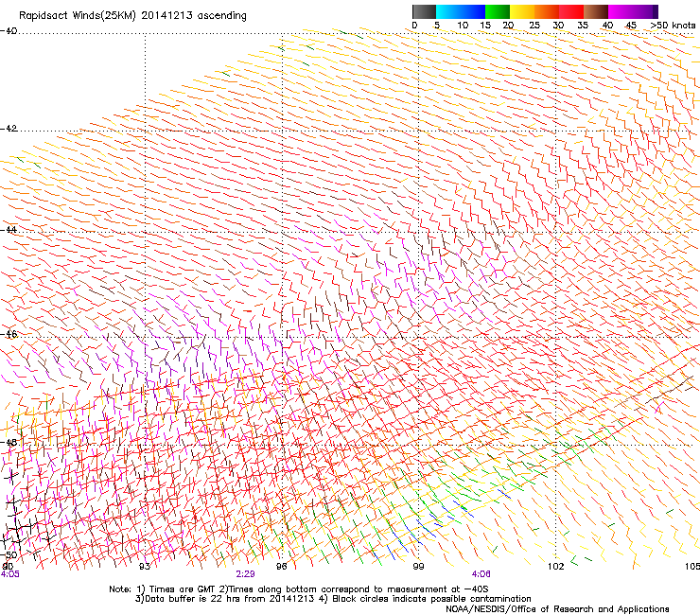Click the '-42' latitude axis label

(x=9, y=128)
